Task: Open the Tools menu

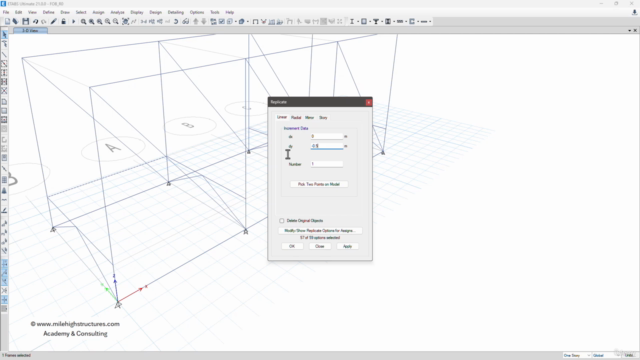Action: click(x=214, y=12)
